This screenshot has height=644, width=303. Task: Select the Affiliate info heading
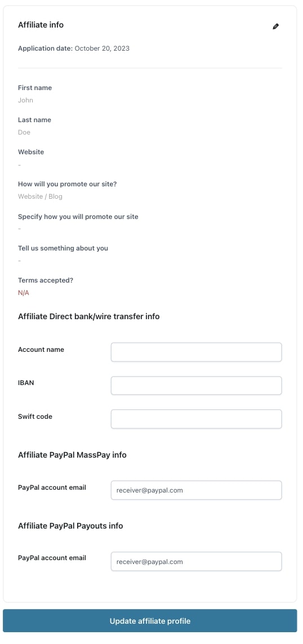coord(41,25)
